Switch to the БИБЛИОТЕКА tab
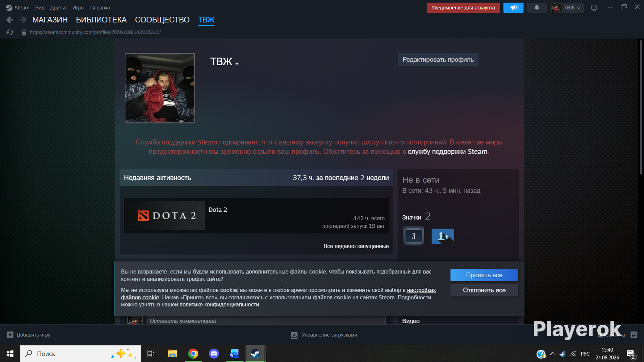The image size is (644, 362). (x=101, y=20)
